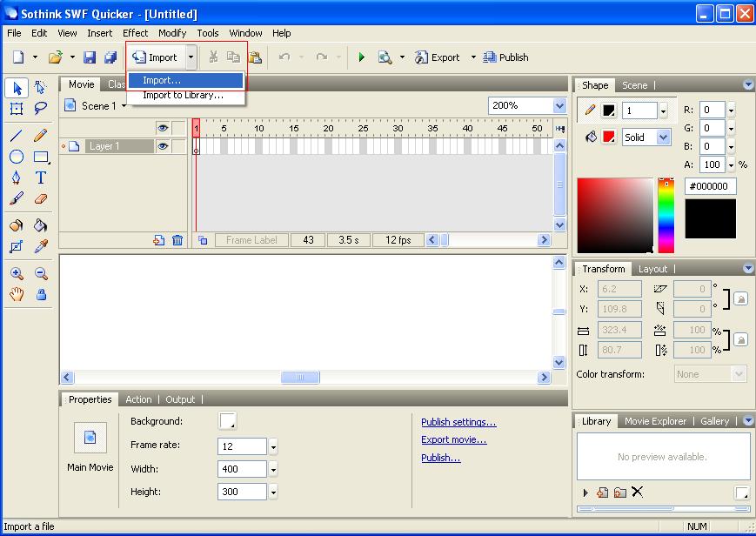This screenshot has width=756, height=536.
Task: Open the Movie Explorer tab
Action: (x=655, y=421)
